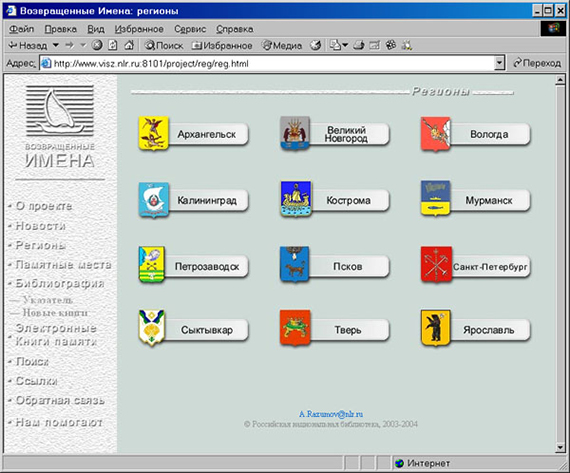This screenshot has width=570, height=473.
Task: Open the О проекте sidebar link
Action: click(44, 206)
